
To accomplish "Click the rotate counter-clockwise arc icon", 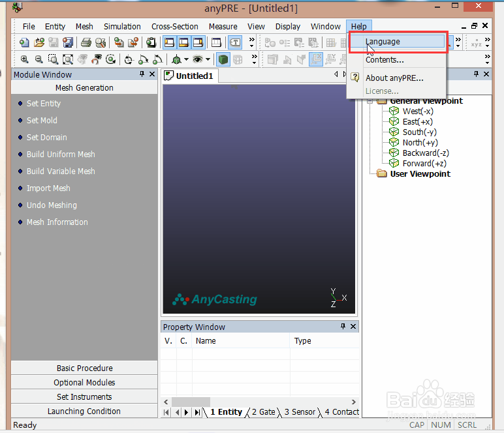I will tap(157, 60).
